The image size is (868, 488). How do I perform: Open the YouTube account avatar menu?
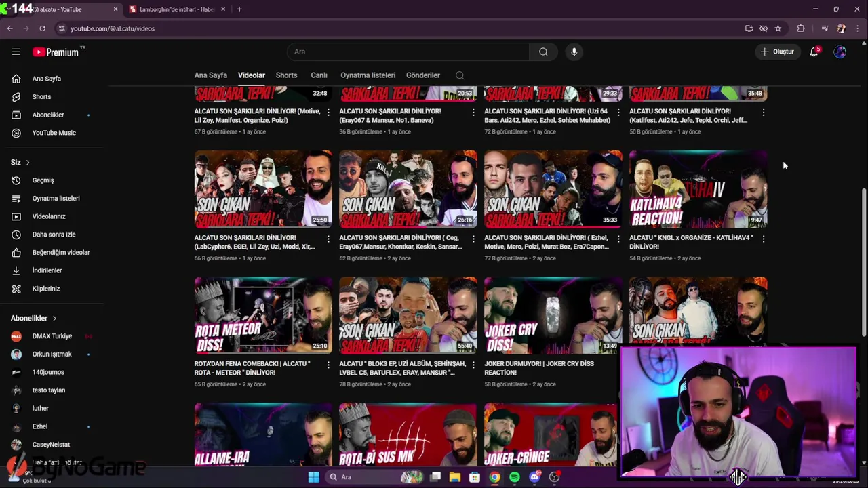pos(840,52)
